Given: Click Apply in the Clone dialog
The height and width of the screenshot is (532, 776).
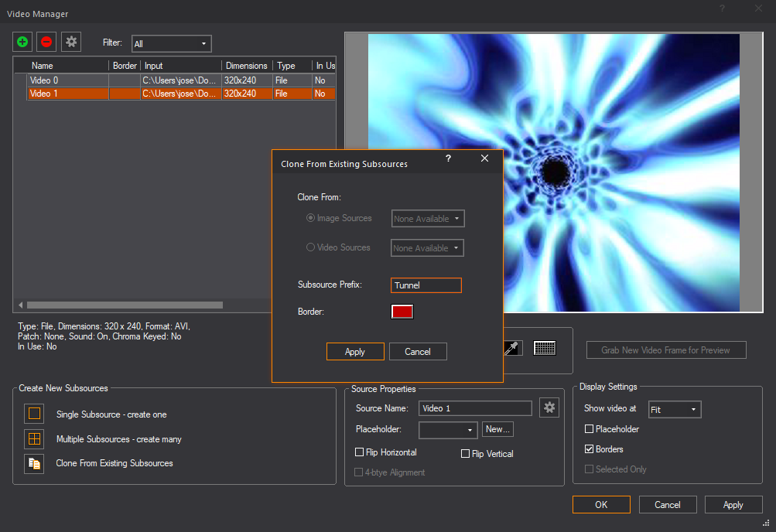Looking at the screenshot, I should point(355,352).
